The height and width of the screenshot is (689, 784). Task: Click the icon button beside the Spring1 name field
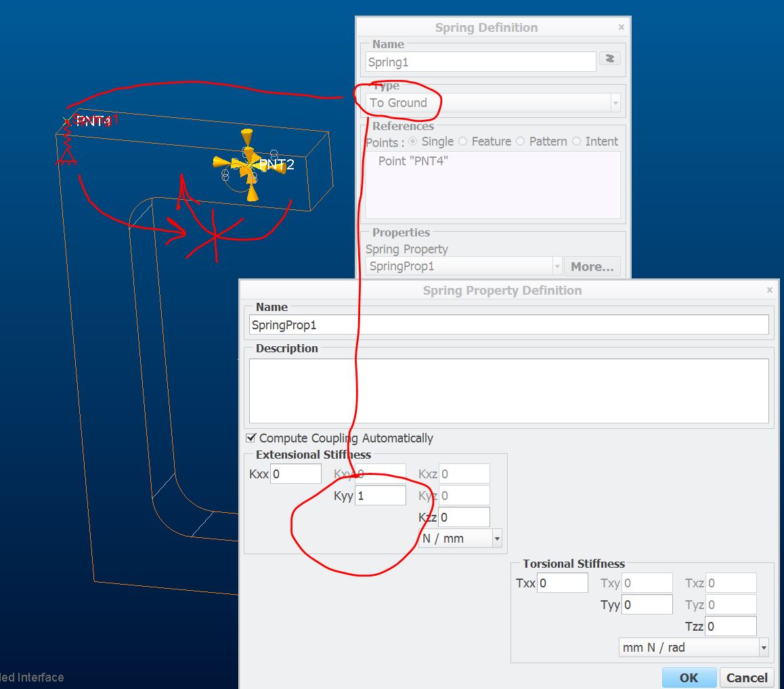[x=609, y=58]
